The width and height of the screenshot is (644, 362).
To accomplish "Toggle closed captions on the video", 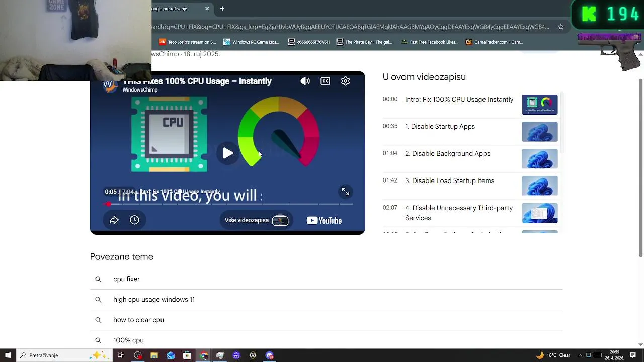I will pos(325,81).
